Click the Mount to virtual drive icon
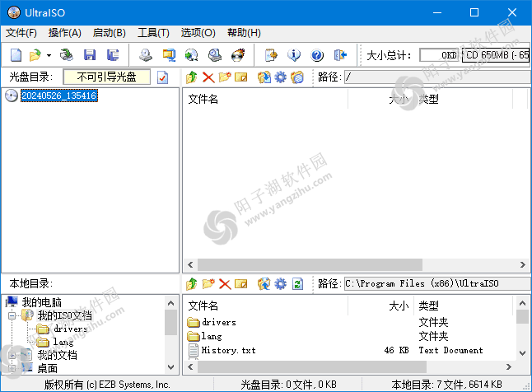This screenshot has width=532, height=392. [x=215, y=55]
